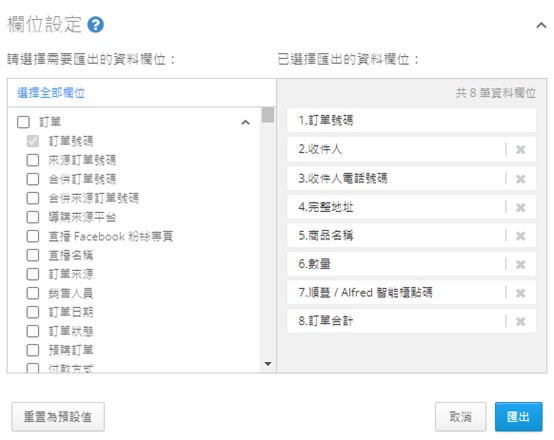Remove 訂單合計 from selected fields
Image resolution: width=554 pixels, height=440 pixels.
pos(520,322)
